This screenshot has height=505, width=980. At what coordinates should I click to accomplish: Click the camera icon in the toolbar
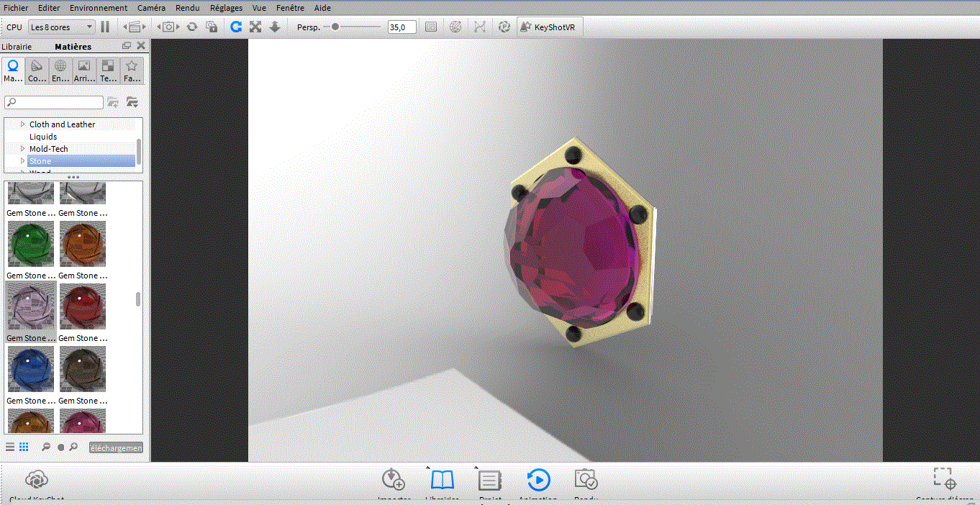(168, 27)
